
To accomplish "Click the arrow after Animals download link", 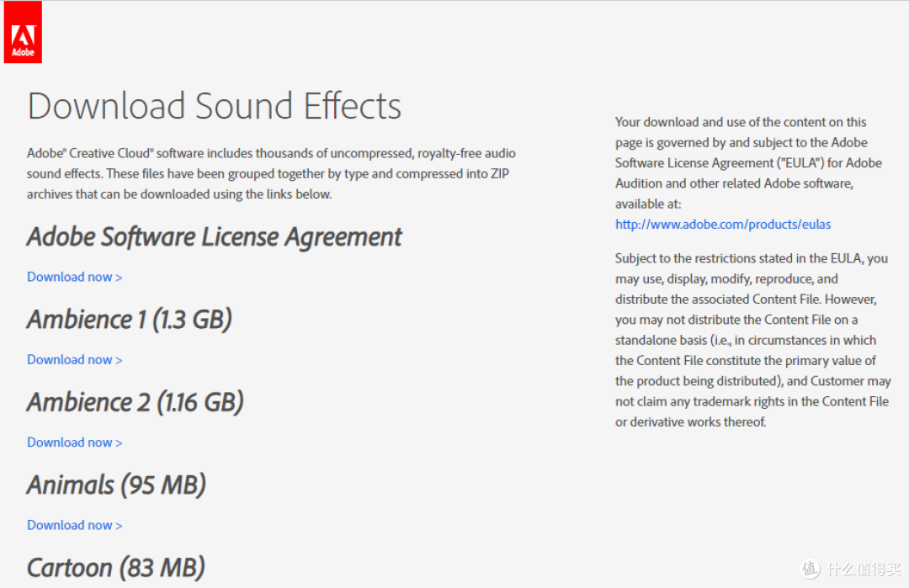I will (119, 526).
